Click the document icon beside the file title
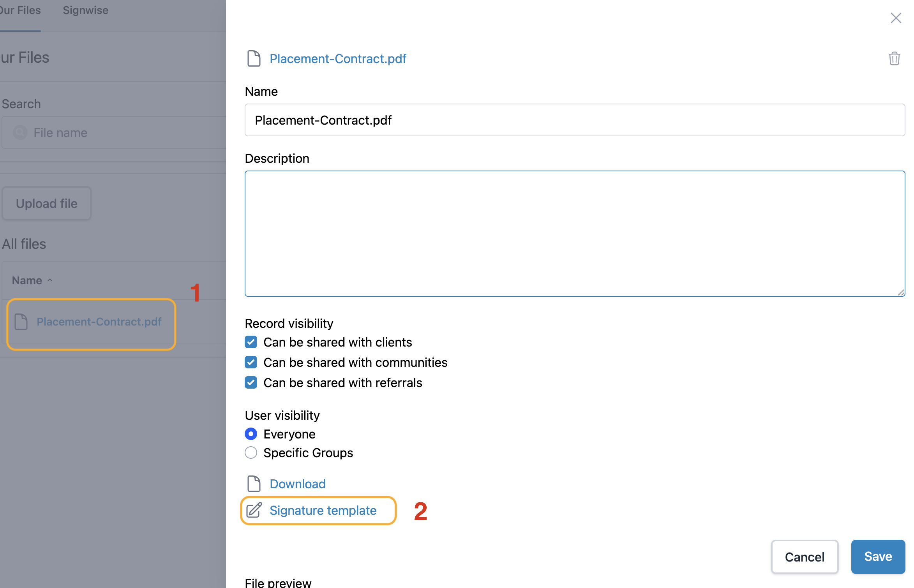Image resolution: width=914 pixels, height=588 pixels. click(254, 58)
